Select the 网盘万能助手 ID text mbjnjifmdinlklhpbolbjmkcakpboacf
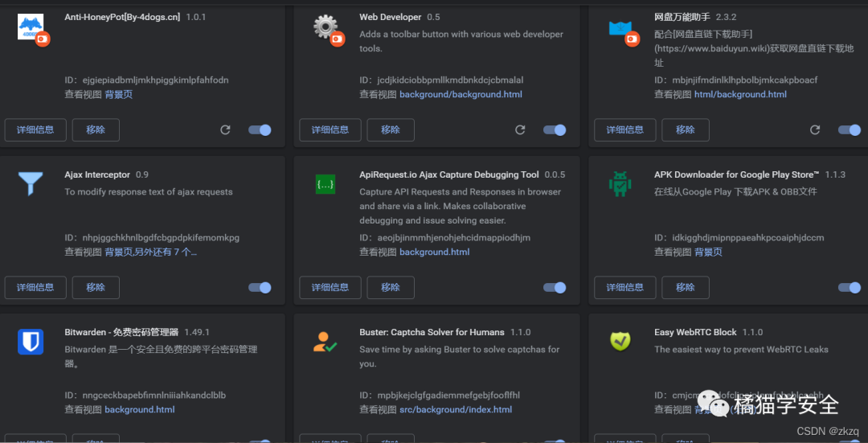Screen dimensions: 868x443 [x=744, y=80]
